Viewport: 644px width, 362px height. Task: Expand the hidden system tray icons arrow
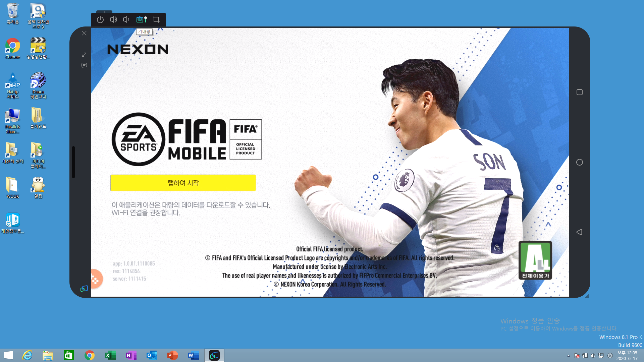point(569,356)
